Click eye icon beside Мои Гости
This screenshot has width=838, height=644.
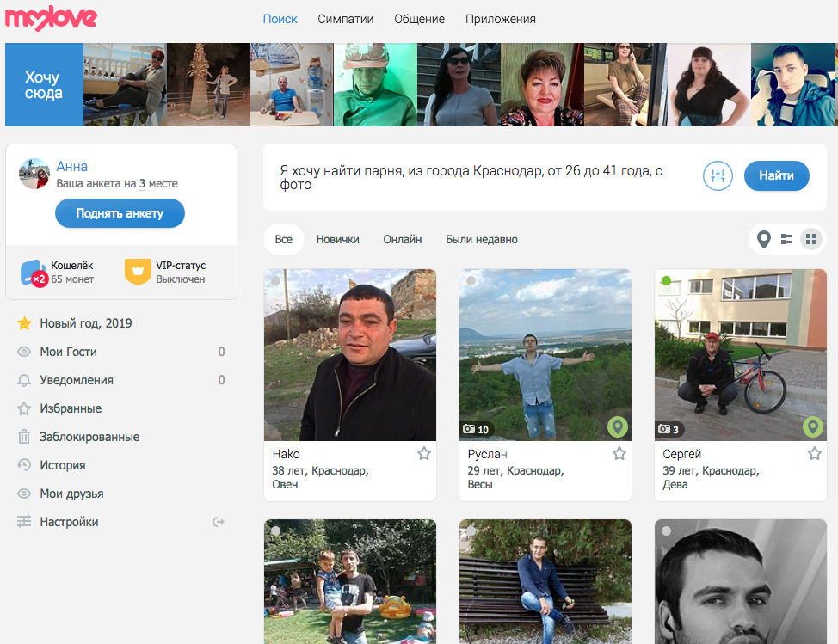pos(24,352)
